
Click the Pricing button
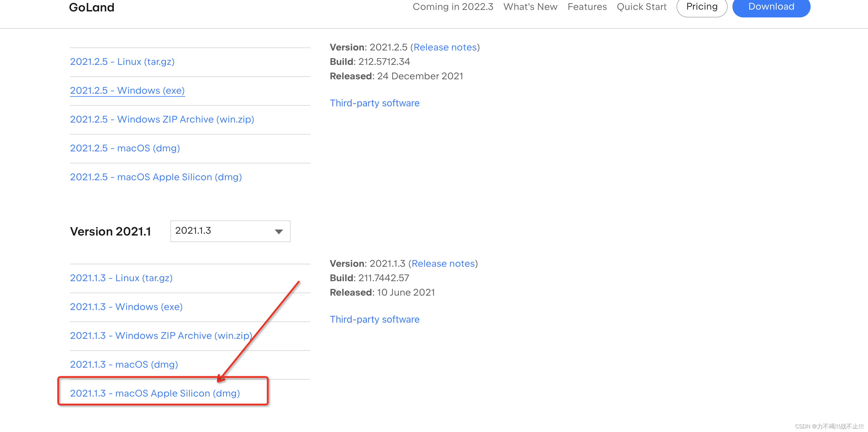[701, 6]
